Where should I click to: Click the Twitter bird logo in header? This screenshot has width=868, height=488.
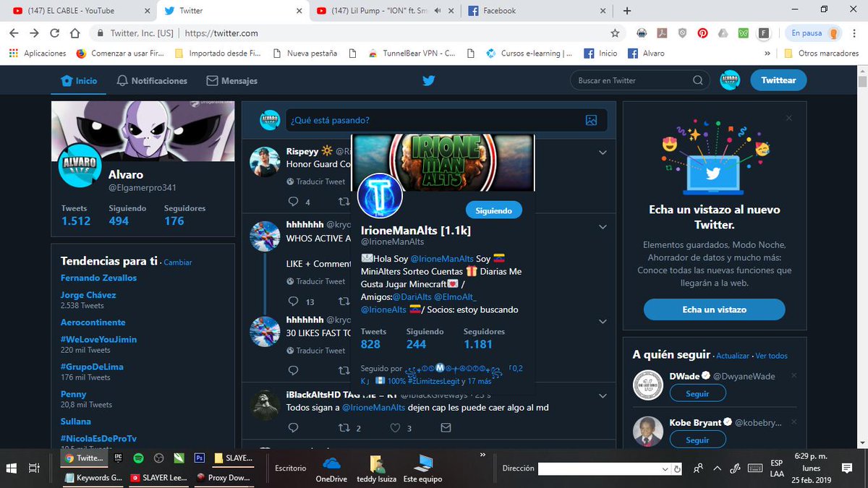(x=429, y=81)
